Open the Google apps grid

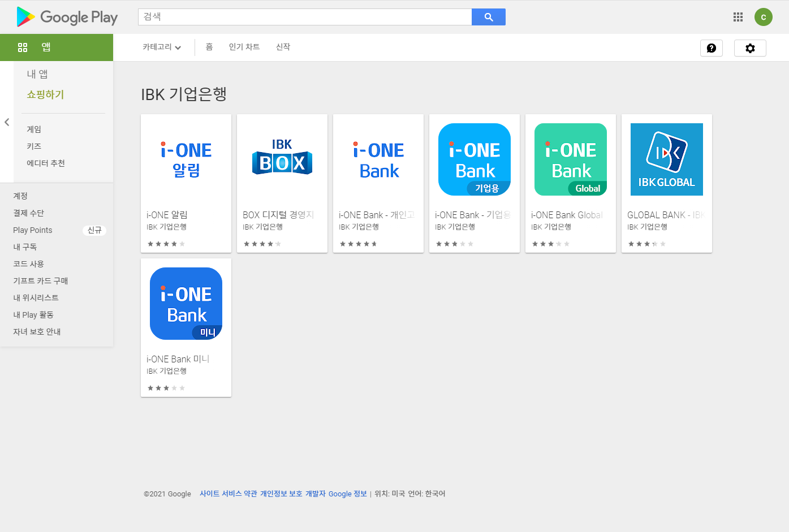[738, 17]
